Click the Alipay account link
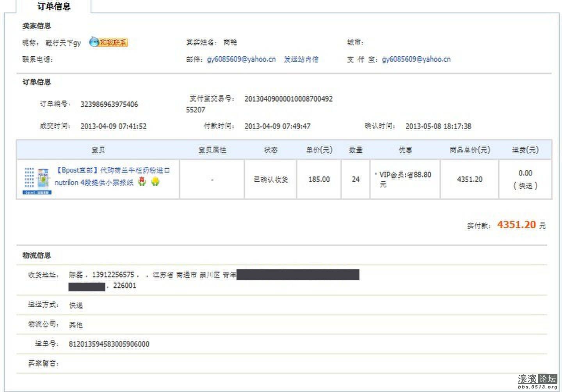 416,59
